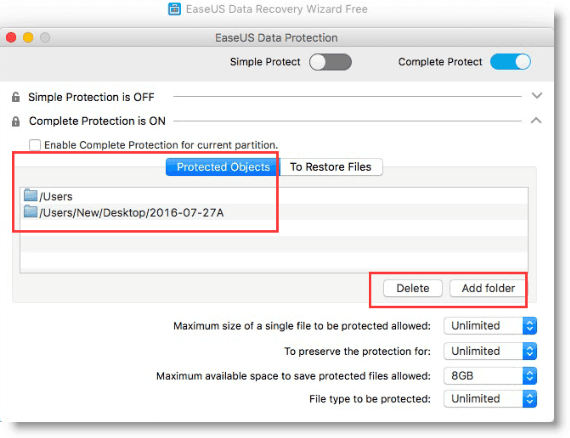Expand the Simple Protection section chevron
Viewport: 570px width, 438px height.
pyautogui.click(x=537, y=96)
